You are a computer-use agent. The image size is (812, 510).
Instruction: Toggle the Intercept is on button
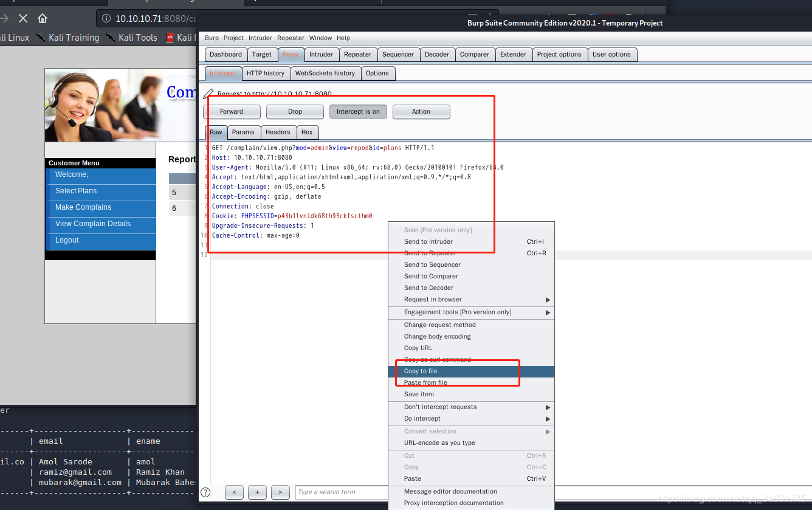(x=358, y=112)
